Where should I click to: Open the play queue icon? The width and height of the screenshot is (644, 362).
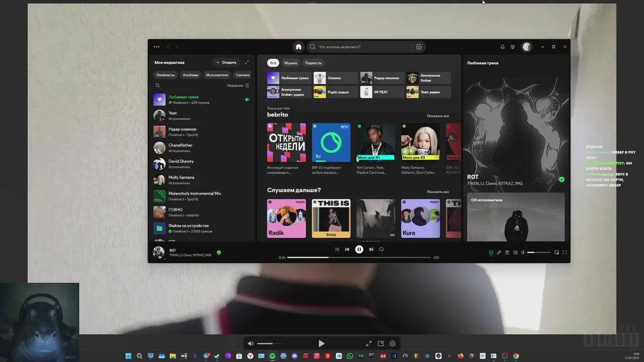point(507,252)
